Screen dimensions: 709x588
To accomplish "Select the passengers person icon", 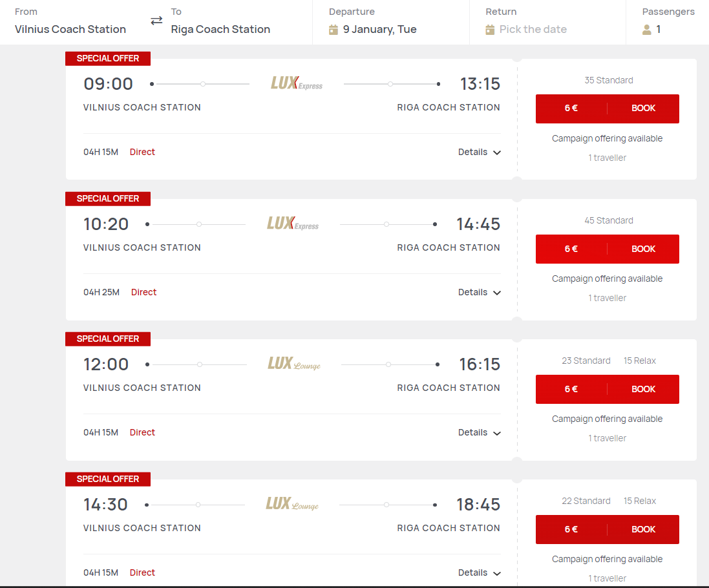I will pyautogui.click(x=646, y=30).
